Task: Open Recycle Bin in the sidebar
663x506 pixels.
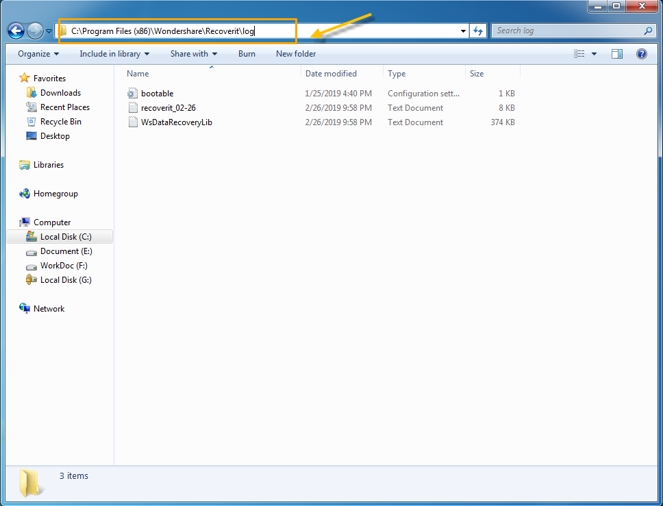Action: coord(60,121)
